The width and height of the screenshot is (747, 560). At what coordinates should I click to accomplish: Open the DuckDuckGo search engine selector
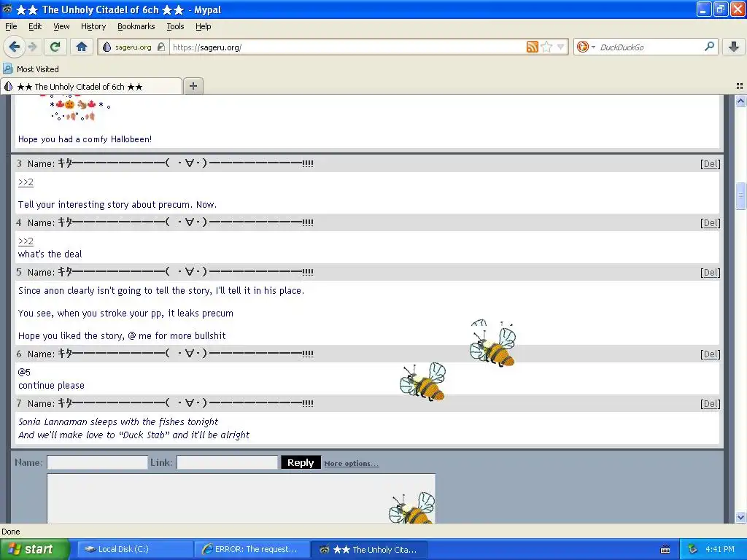tap(586, 47)
